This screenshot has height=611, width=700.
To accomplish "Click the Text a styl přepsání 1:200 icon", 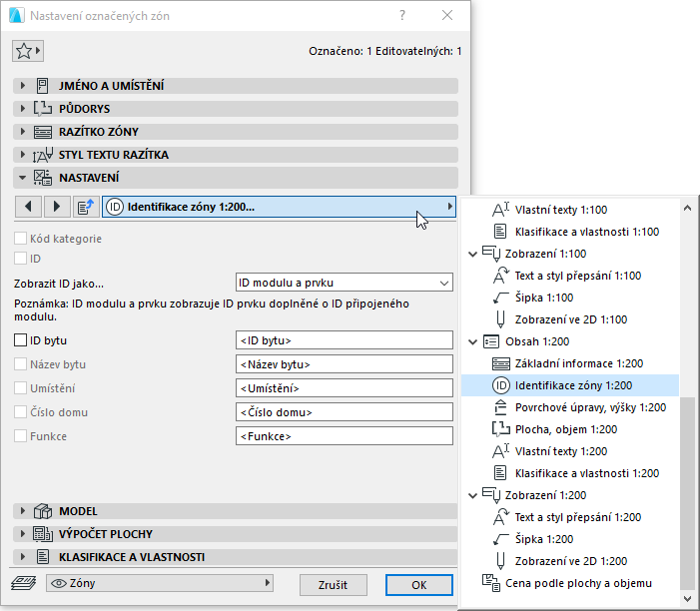I will (x=500, y=517).
